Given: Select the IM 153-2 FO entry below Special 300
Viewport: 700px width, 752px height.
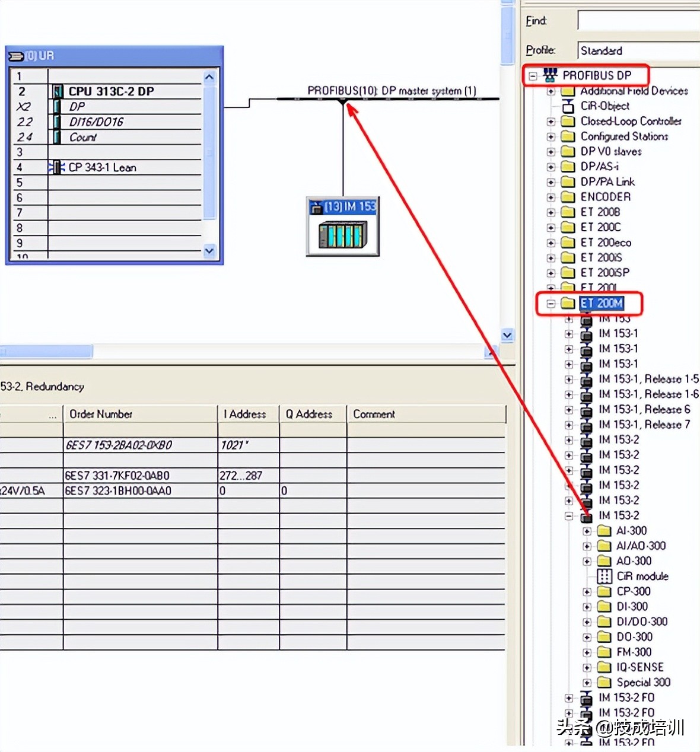Looking at the screenshot, I should (x=626, y=698).
